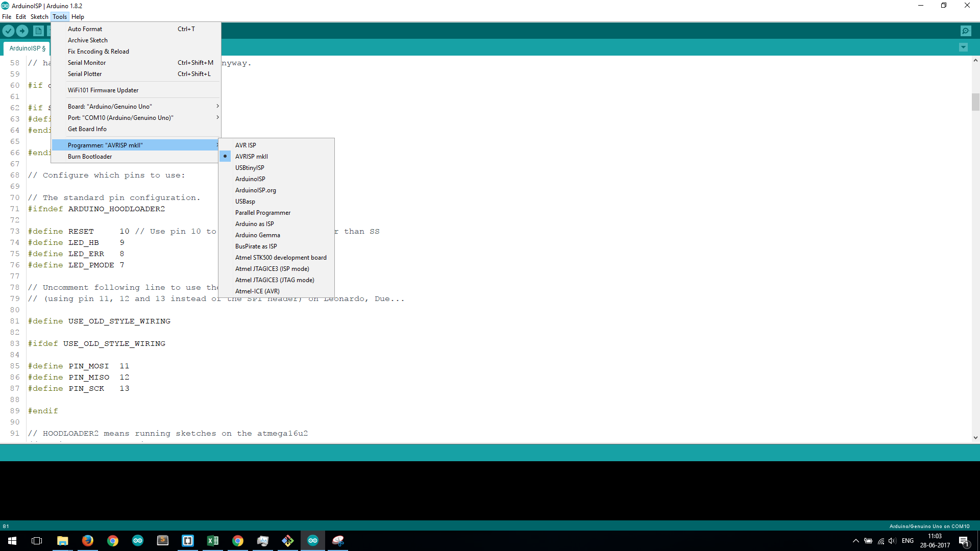The width and height of the screenshot is (980, 551).
Task: Click the editor scrollbar down arrow
Action: click(975, 437)
